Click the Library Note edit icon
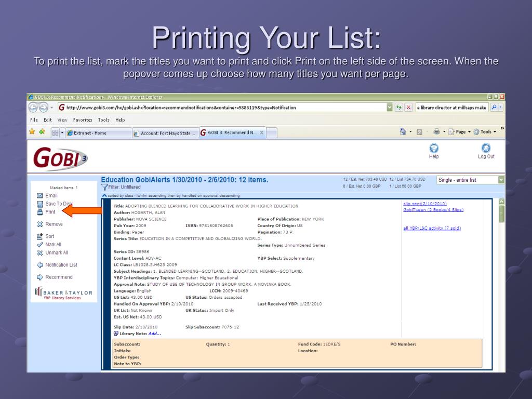Viewport: 532px width, 399px height. click(116, 334)
